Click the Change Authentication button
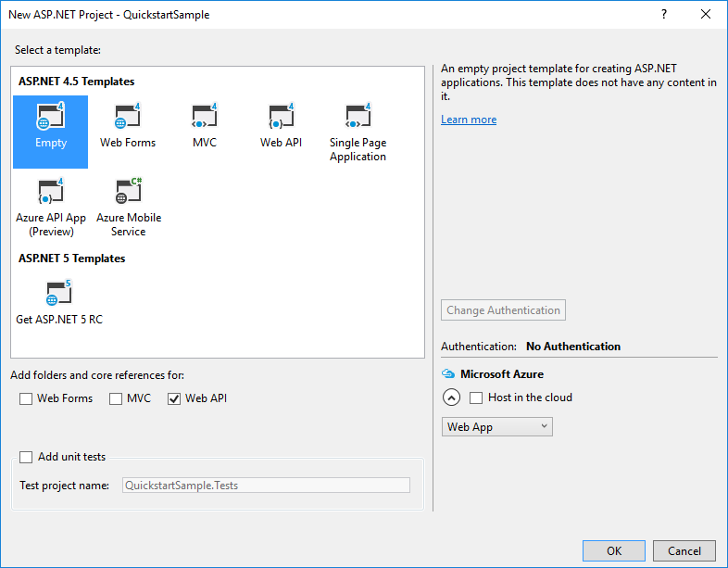The width and height of the screenshot is (728, 568). coord(503,310)
